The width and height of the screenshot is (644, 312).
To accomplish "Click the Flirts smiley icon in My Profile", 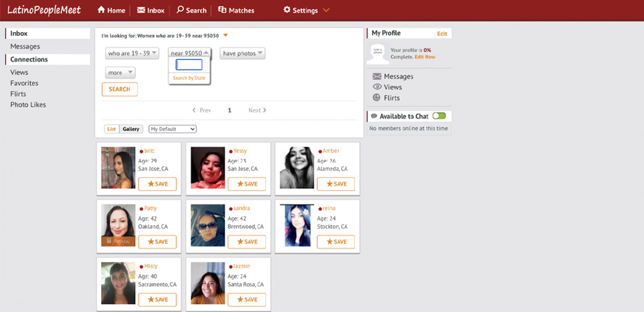I will pyautogui.click(x=377, y=98).
